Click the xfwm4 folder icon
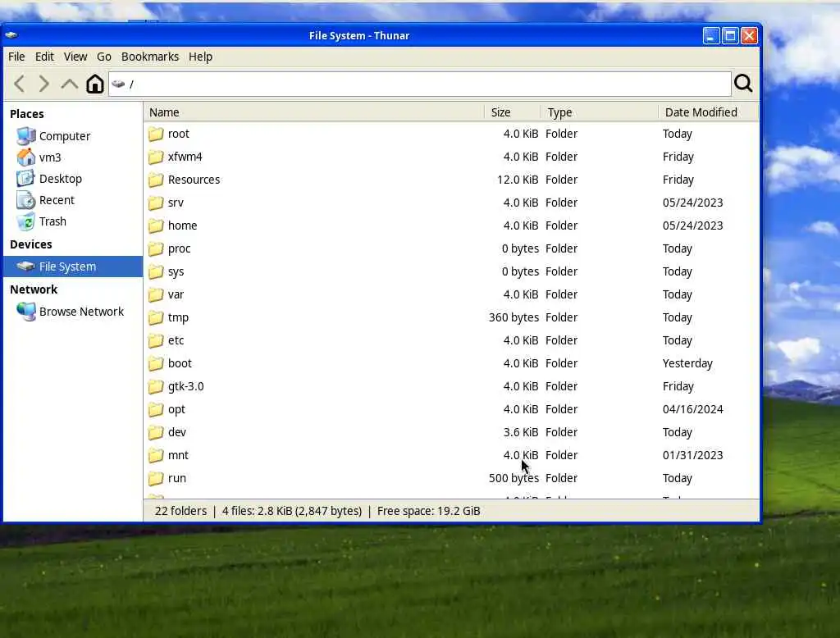 tap(156, 157)
